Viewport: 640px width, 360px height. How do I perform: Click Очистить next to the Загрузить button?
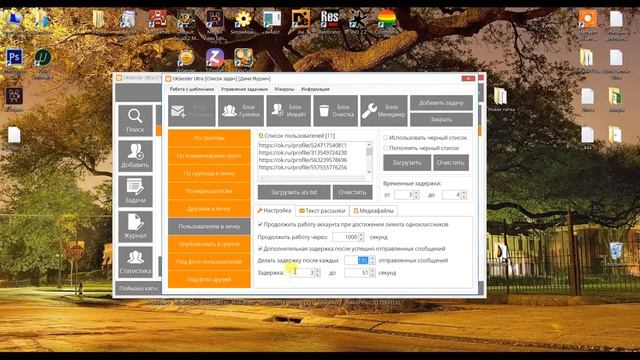click(451, 162)
